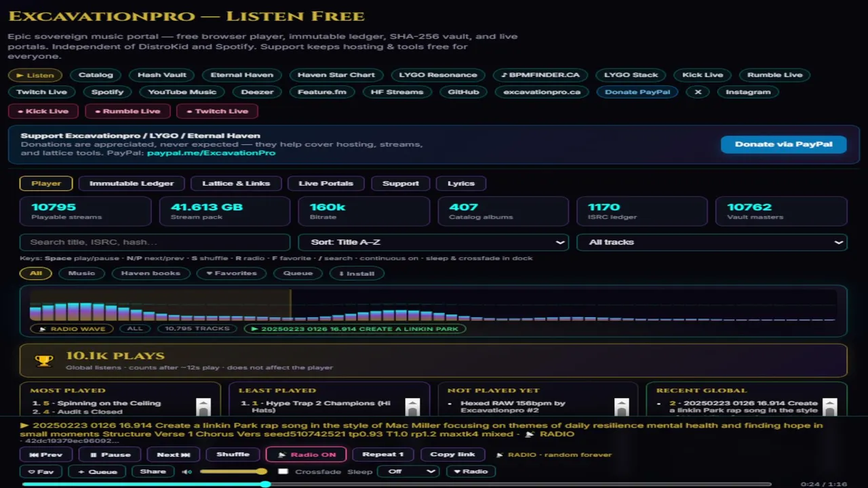Click the Most Played list scrollbar
Image resolution: width=868 pixels, height=488 pixels.
coord(203,407)
